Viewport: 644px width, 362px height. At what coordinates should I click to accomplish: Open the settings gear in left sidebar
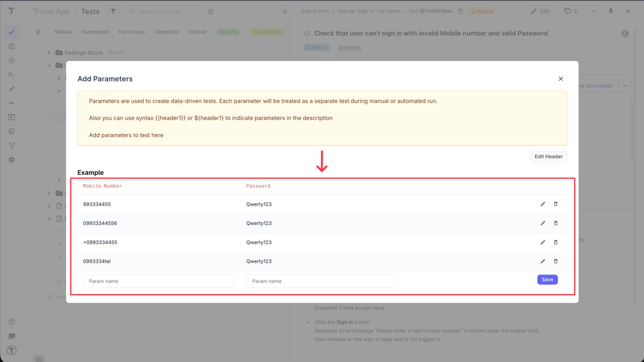coord(11,159)
